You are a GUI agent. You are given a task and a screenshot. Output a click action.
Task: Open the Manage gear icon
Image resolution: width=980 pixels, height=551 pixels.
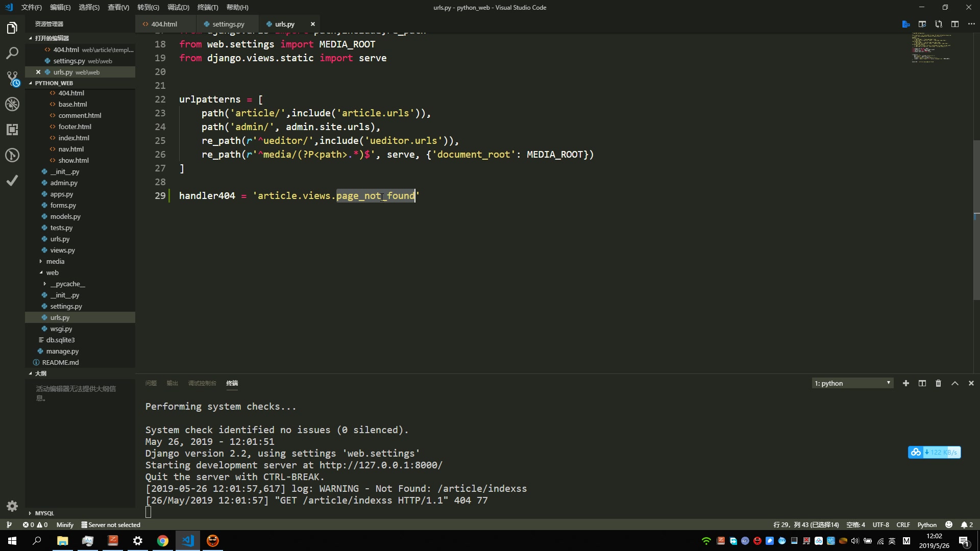[12, 506]
